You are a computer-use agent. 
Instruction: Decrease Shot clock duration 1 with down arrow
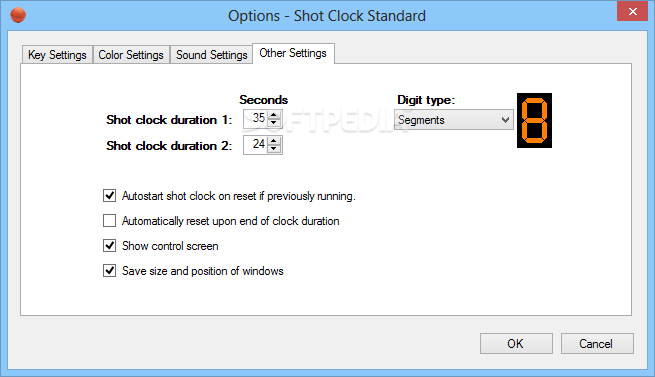(274, 123)
